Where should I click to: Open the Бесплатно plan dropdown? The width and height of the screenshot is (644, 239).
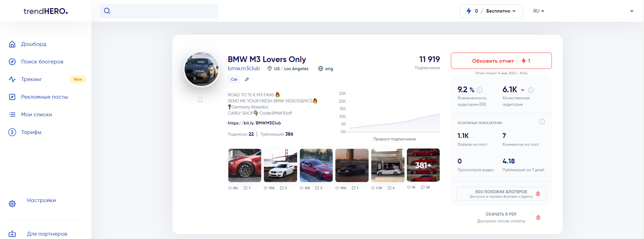coord(501,11)
